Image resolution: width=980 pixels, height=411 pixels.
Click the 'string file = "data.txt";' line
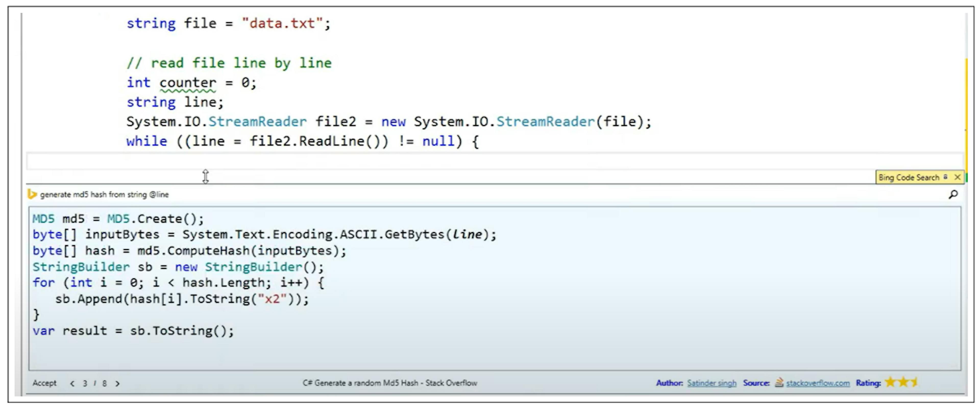tap(229, 23)
